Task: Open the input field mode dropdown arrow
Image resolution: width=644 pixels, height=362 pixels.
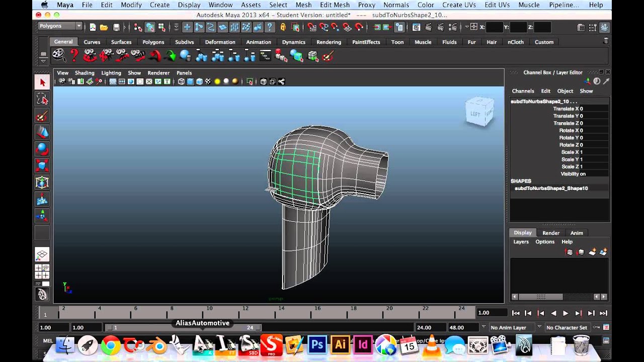Action: tap(467, 27)
